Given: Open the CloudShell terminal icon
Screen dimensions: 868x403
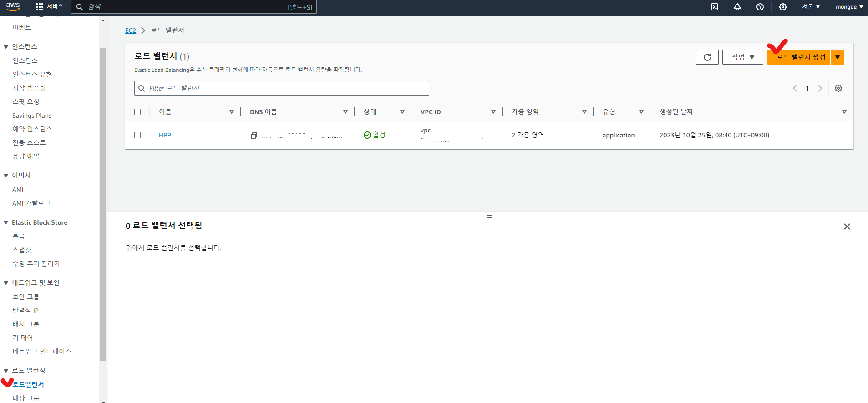Looking at the screenshot, I should [x=715, y=7].
